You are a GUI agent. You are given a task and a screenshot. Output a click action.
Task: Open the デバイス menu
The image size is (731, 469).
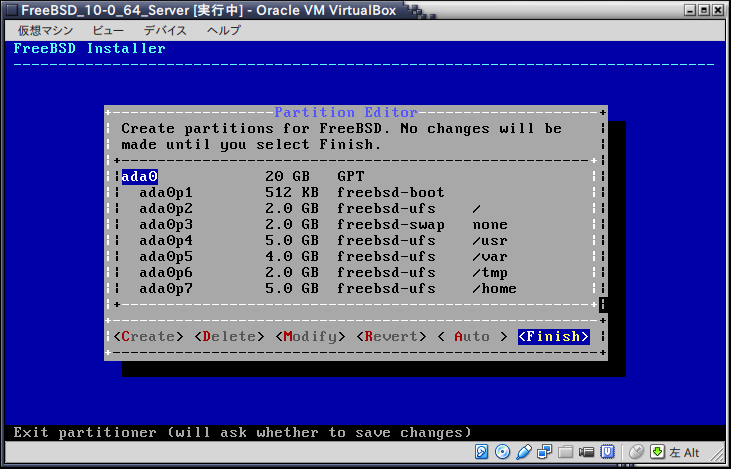click(165, 30)
